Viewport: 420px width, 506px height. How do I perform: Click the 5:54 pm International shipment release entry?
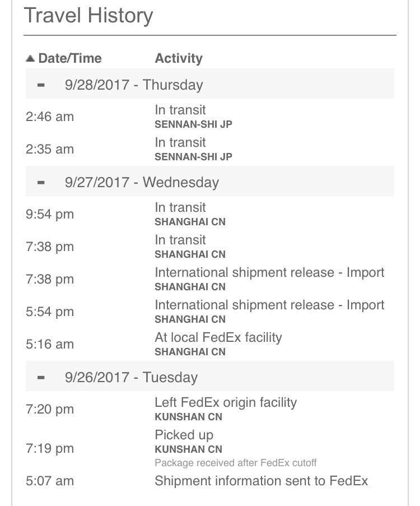tap(210, 312)
